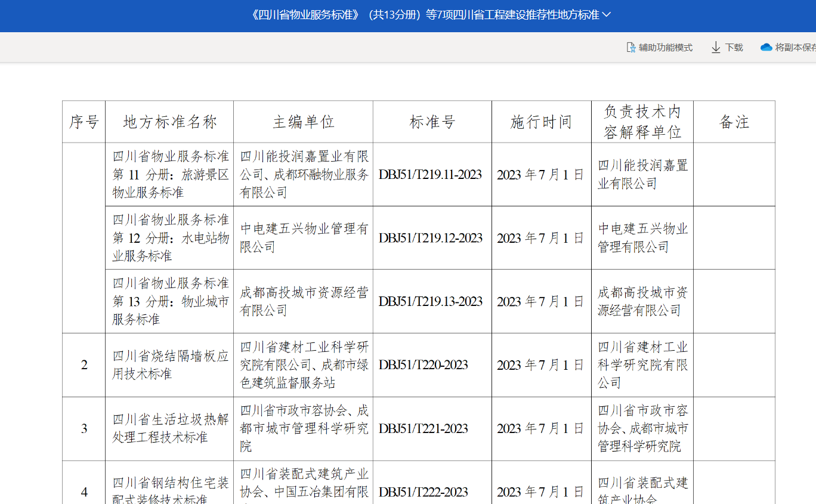This screenshot has width=816, height=504.
Task: Click the 四川省烧结隔墙板应用技术标准 cell
Action: pyautogui.click(x=169, y=365)
